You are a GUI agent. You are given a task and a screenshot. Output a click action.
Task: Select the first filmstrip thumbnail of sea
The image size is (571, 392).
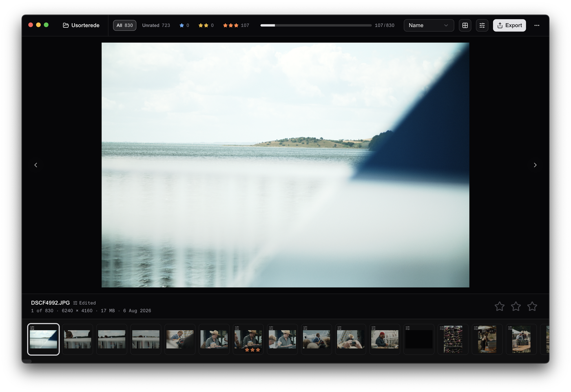tap(44, 339)
